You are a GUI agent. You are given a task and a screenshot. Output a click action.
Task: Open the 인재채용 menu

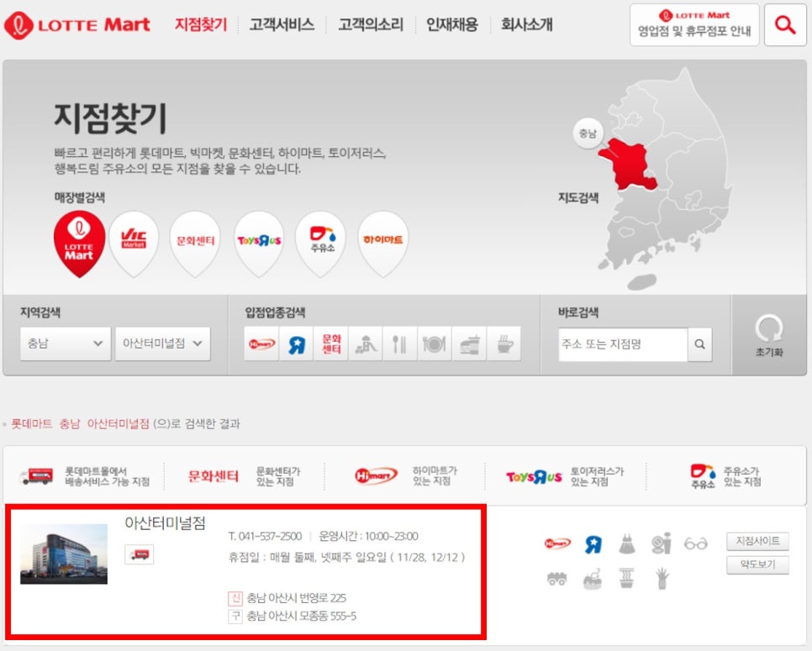tap(452, 24)
